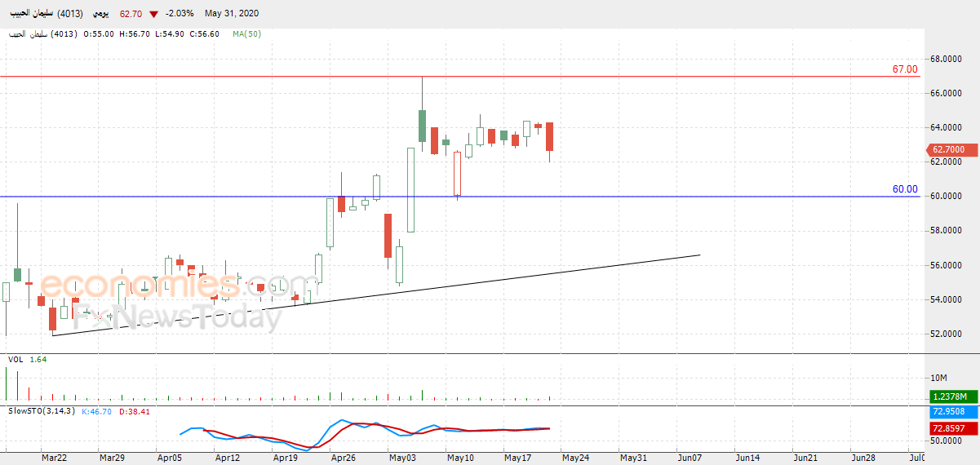Click the red down-arrow price change indicator
This screenshot has height=465, width=980.
153,14
